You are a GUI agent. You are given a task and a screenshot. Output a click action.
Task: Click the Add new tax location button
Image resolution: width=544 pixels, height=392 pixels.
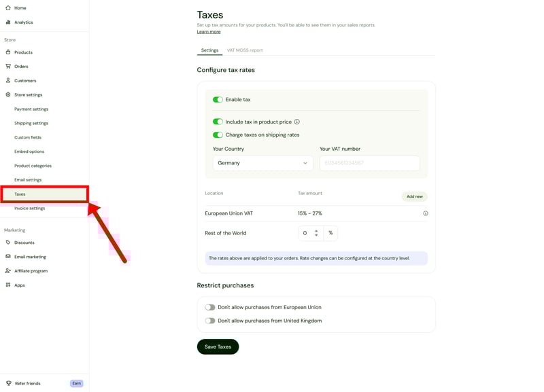coord(414,196)
